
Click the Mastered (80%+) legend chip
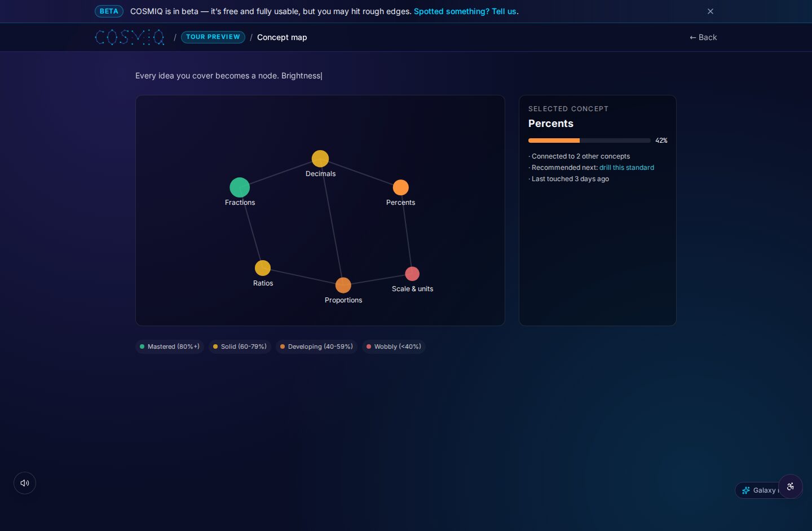click(x=170, y=346)
